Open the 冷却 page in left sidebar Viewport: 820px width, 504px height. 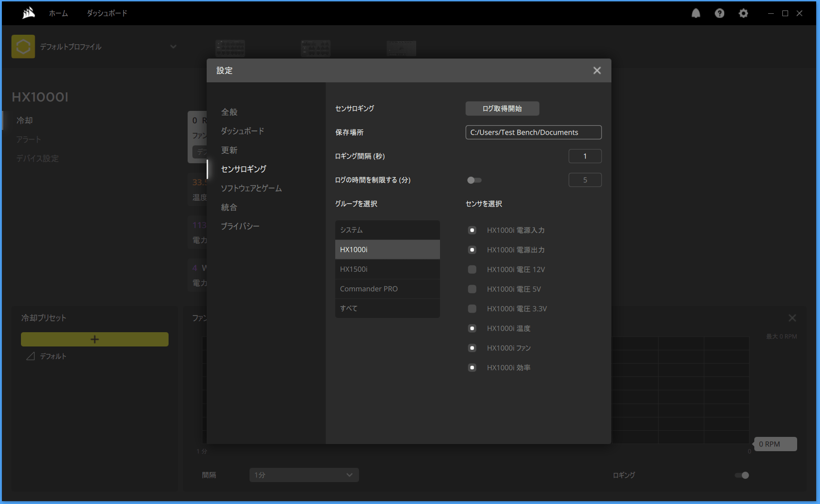(24, 120)
